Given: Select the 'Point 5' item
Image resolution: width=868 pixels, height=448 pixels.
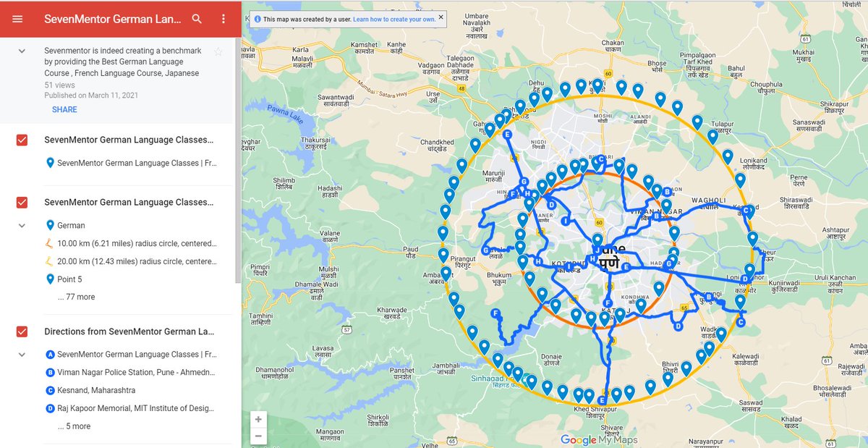Looking at the screenshot, I should [70, 279].
